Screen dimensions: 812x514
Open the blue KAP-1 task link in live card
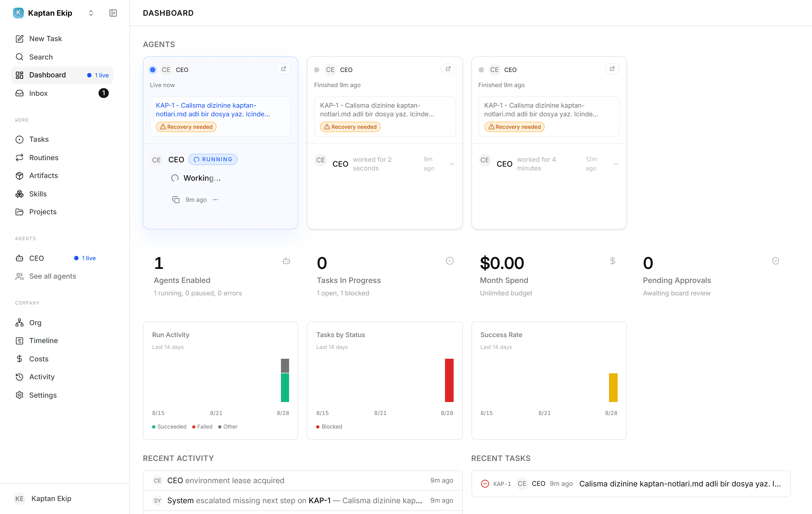click(x=213, y=110)
